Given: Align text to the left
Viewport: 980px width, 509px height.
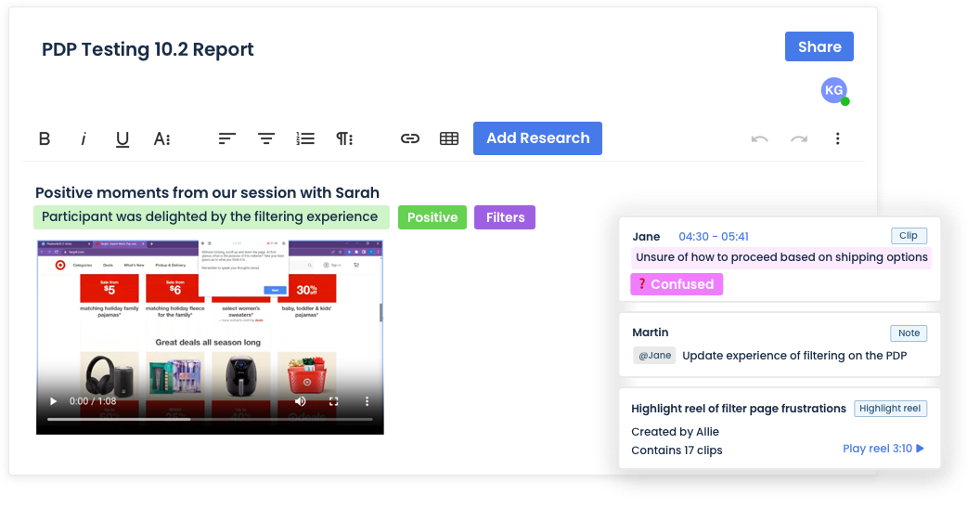Looking at the screenshot, I should 226,138.
